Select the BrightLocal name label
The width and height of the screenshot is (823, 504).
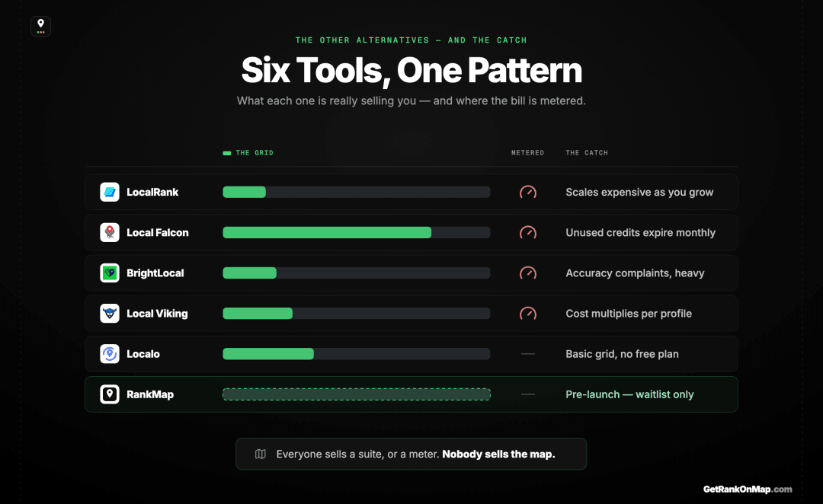tap(155, 273)
